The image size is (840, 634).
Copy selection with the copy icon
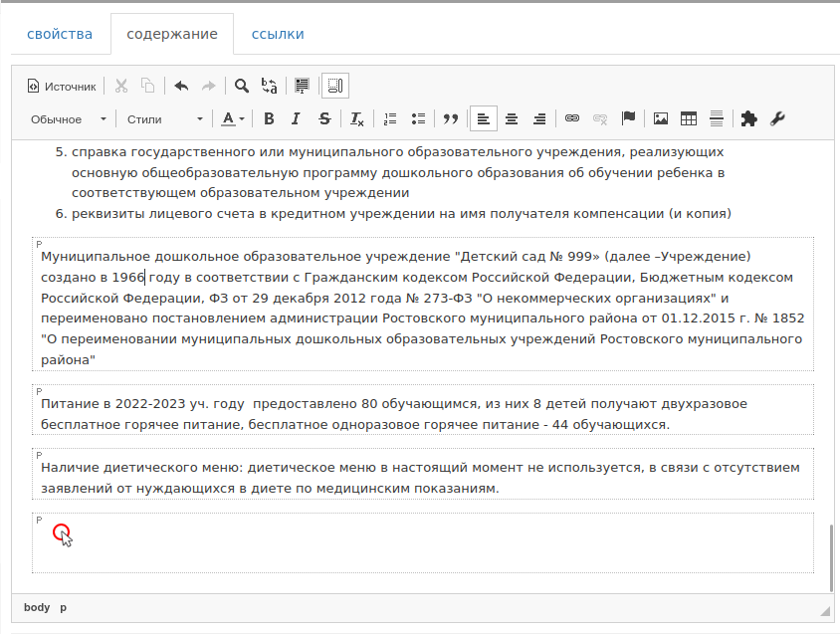[x=147, y=86]
